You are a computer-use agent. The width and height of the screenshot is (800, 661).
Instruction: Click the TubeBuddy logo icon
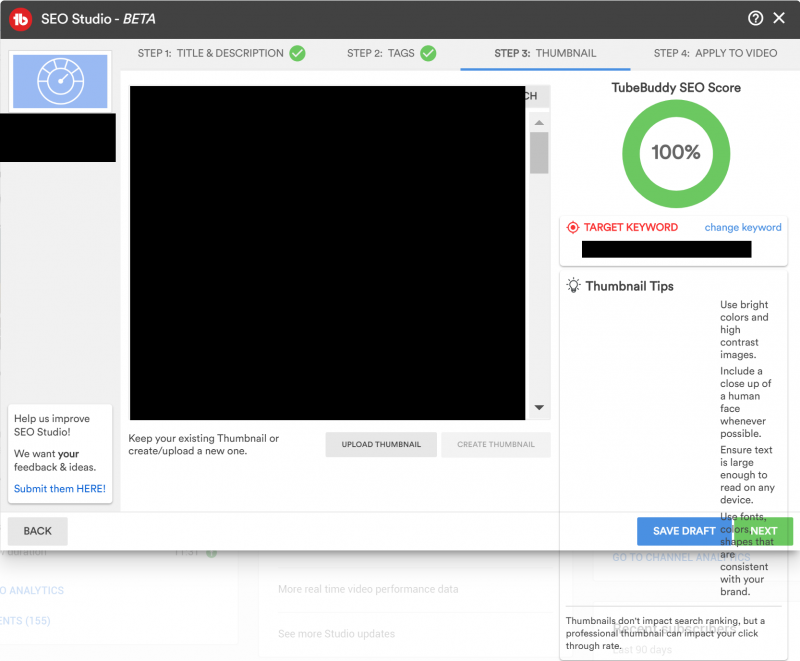point(22,18)
